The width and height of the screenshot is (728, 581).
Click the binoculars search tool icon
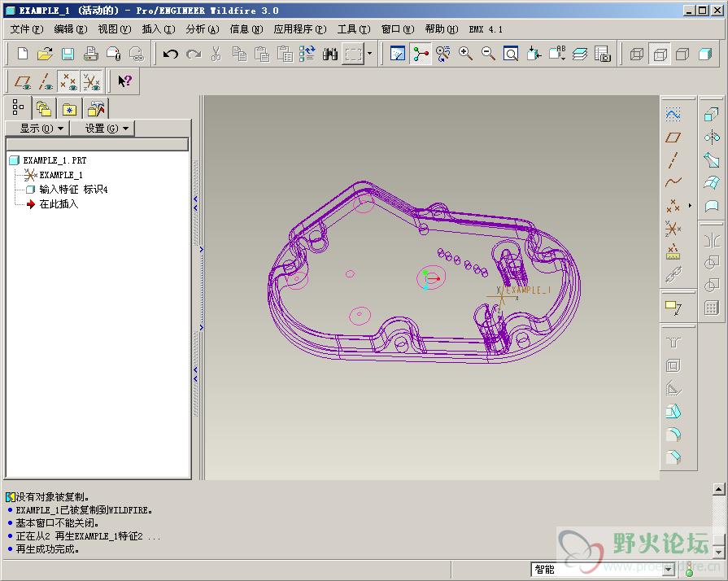tap(330, 55)
